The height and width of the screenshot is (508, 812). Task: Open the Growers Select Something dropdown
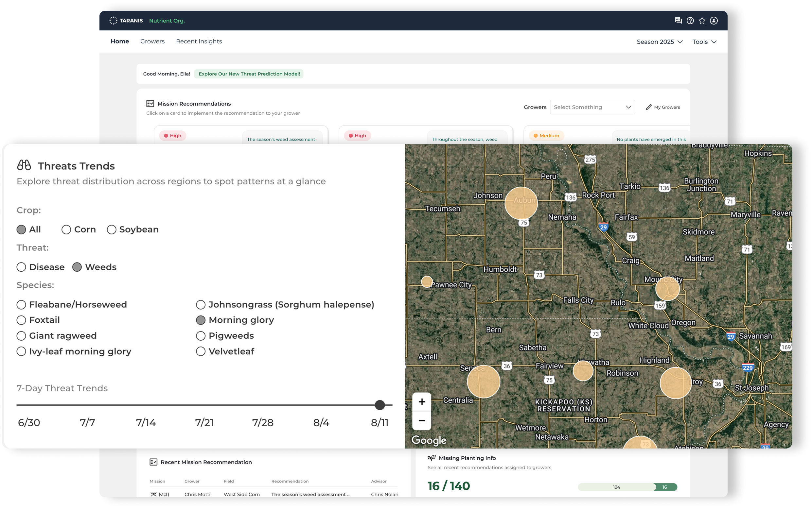point(592,107)
